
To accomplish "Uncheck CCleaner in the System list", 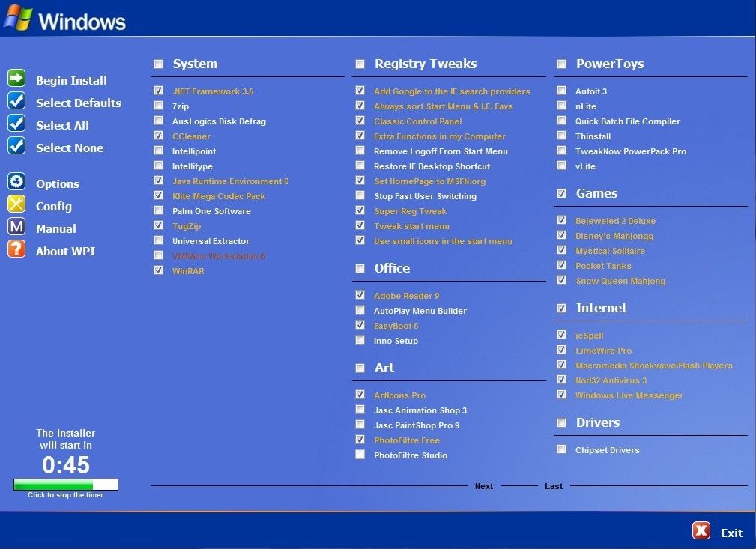I will 158,136.
